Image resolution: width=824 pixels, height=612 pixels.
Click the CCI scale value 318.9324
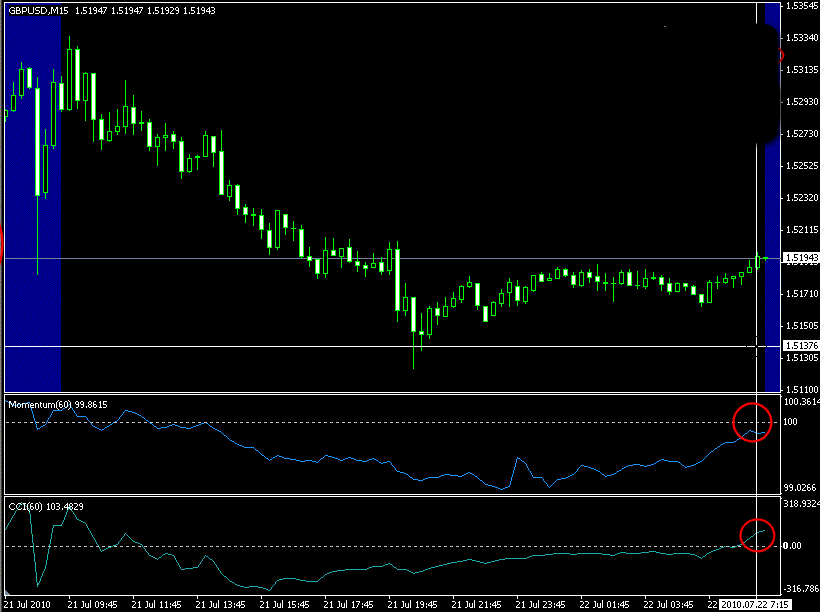click(x=801, y=504)
